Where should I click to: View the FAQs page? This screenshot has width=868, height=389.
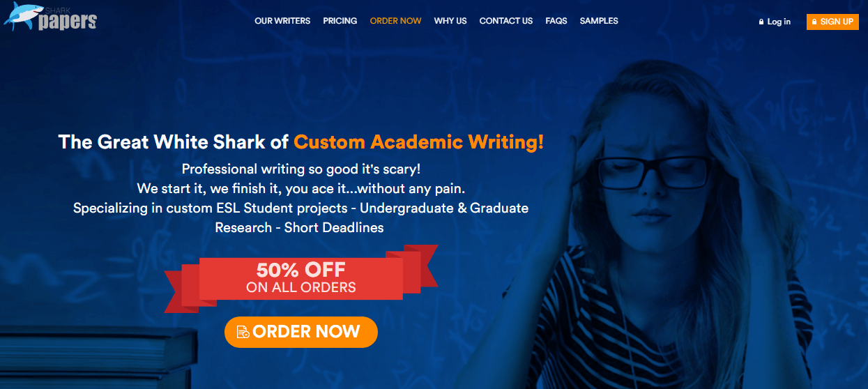556,21
